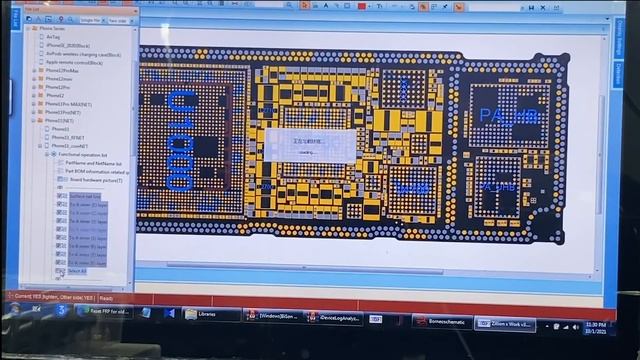This screenshot has height=360, width=640.
Task: Click the magnifier search icon in top toolbar
Action: (289, 6)
